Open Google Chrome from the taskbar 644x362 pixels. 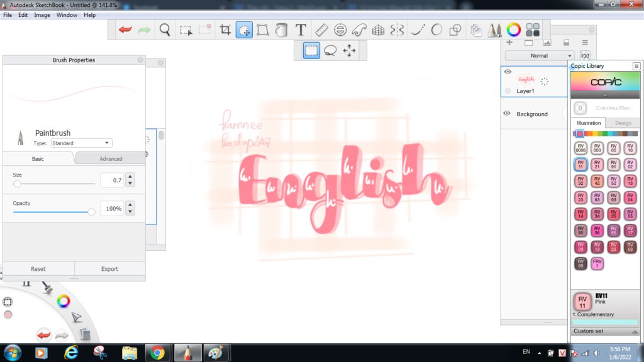pos(157,353)
